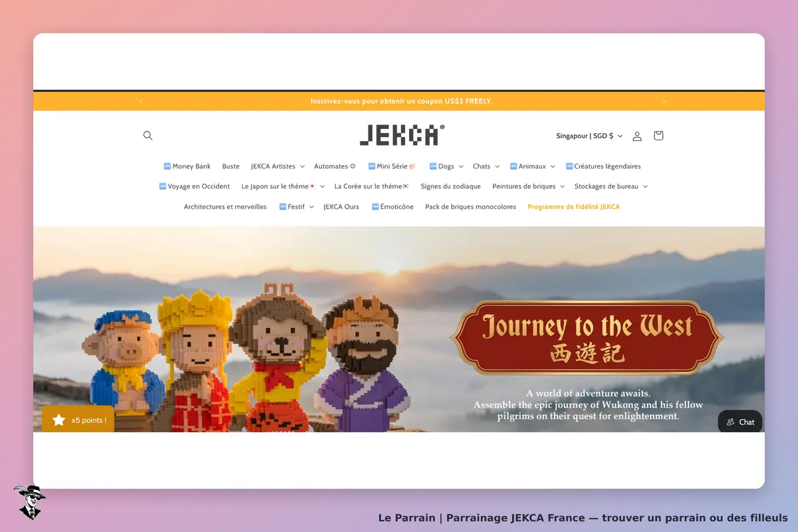Open the shopping cart icon

tap(658, 136)
